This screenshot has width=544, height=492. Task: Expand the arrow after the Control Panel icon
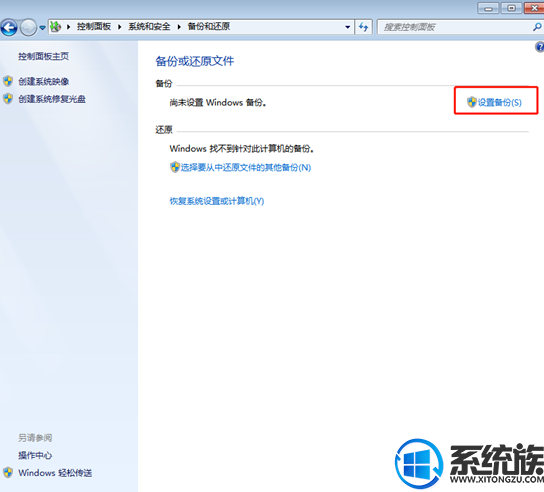point(69,27)
